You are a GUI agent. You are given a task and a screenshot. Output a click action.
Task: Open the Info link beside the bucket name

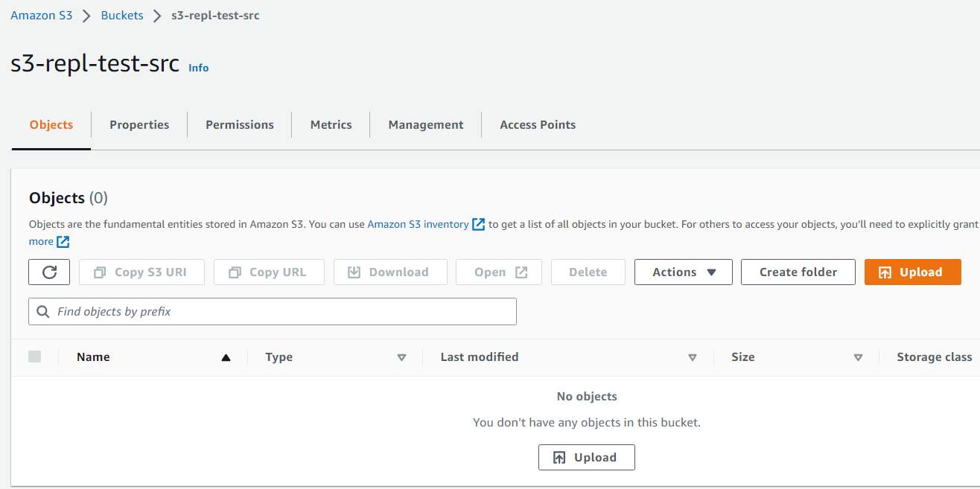click(x=198, y=68)
